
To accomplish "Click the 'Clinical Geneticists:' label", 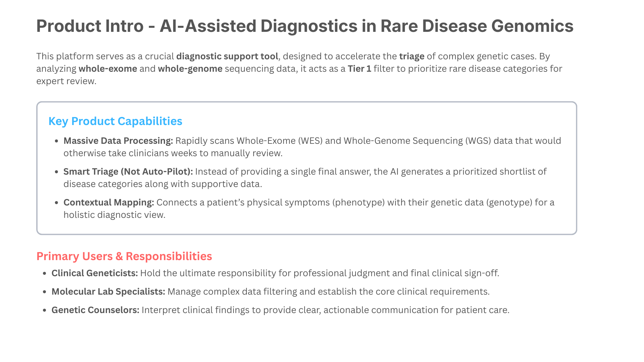I will 95,273.
